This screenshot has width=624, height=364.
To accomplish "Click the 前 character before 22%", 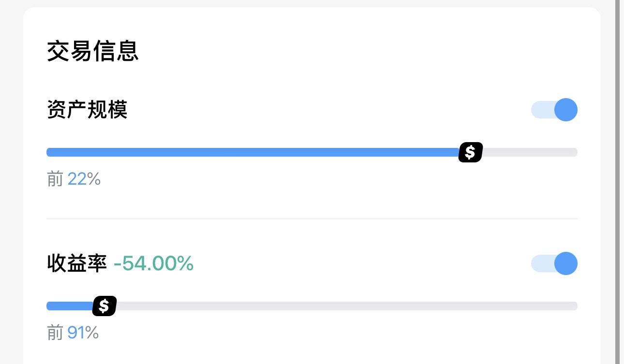I will pos(55,179).
